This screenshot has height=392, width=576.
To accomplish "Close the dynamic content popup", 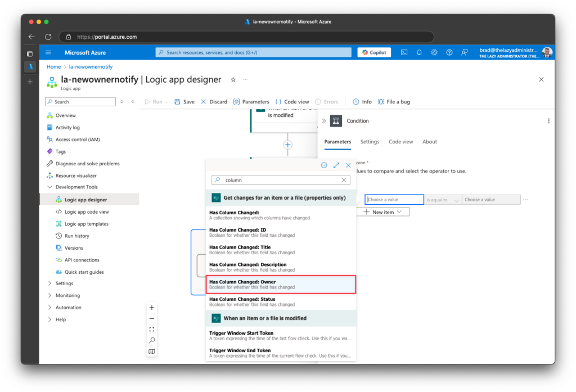I will coord(348,165).
